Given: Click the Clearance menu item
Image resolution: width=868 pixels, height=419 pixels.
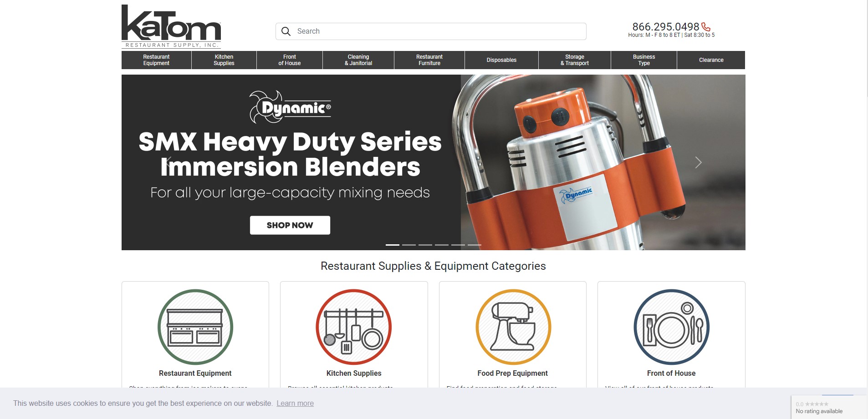Looking at the screenshot, I should [x=711, y=60].
